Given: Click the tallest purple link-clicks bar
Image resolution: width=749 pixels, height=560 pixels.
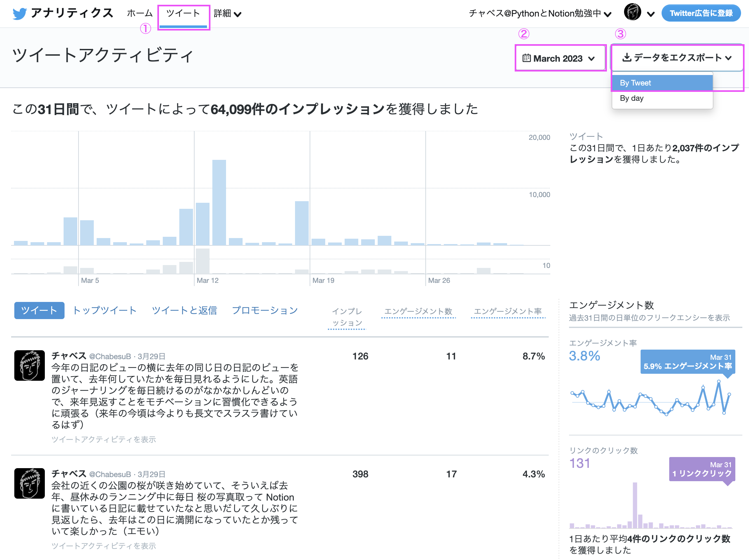Looking at the screenshot, I should (635, 505).
